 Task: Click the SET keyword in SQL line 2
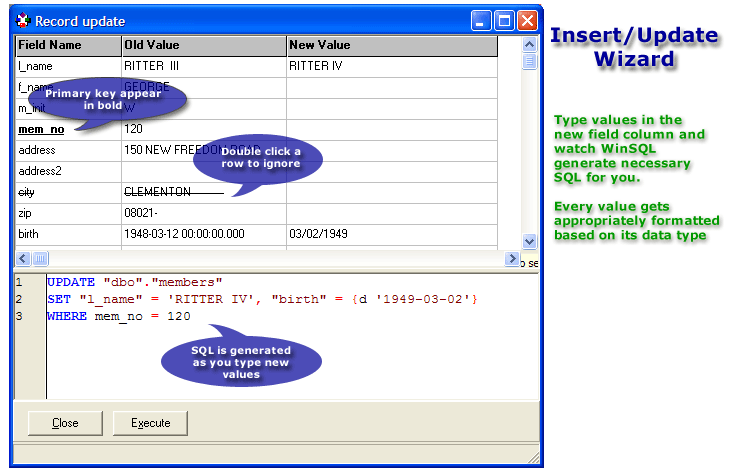point(59,299)
